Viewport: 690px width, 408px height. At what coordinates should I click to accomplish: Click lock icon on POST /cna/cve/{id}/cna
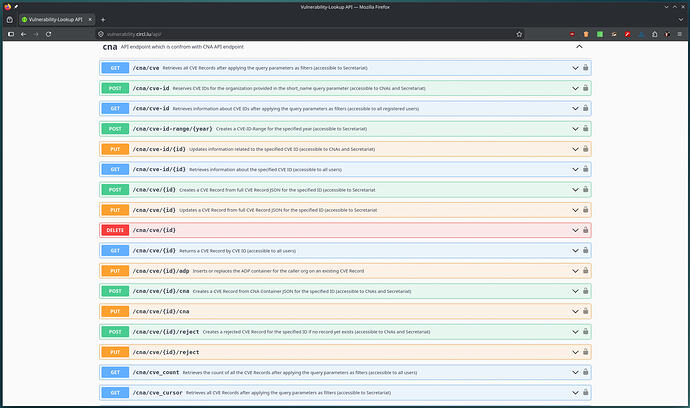[585, 291]
